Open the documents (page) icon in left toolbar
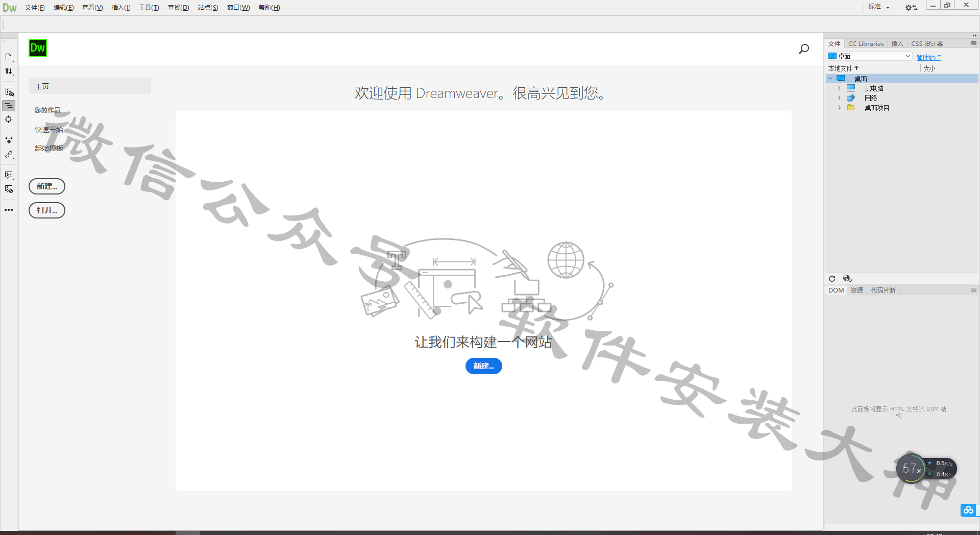Image resolution: width=980 pixels, height=535 pixels. (x=9, y=57)
